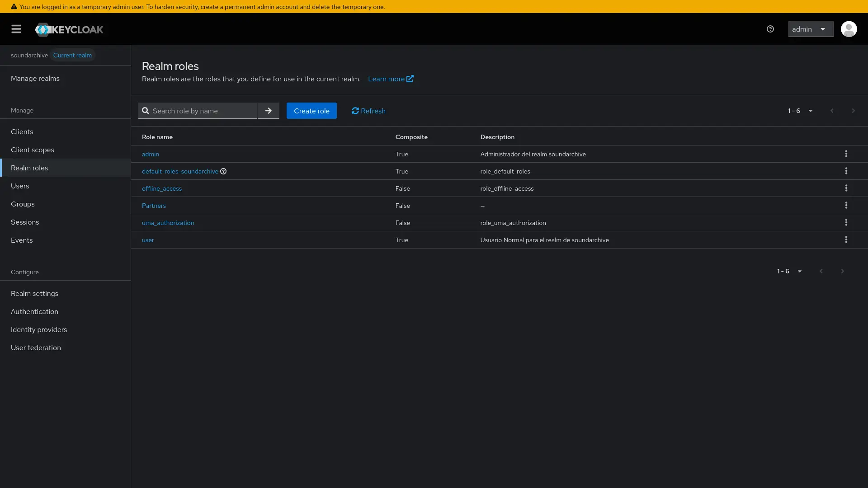Viewport: 868px width, 488px height.
Task: Go to previous page in bottom pagination
Action: point(821,271)
